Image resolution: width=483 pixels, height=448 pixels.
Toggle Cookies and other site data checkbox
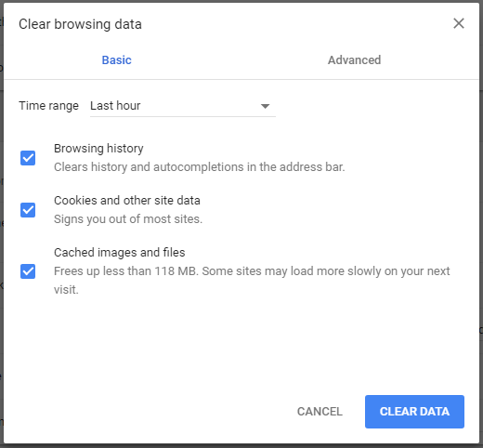[x=28, y=210]
